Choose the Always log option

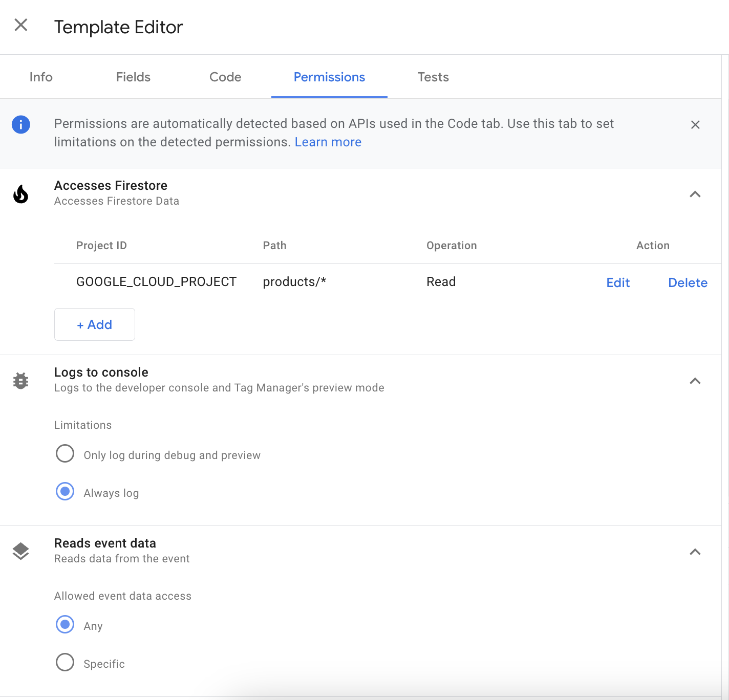tap(65, 492)
